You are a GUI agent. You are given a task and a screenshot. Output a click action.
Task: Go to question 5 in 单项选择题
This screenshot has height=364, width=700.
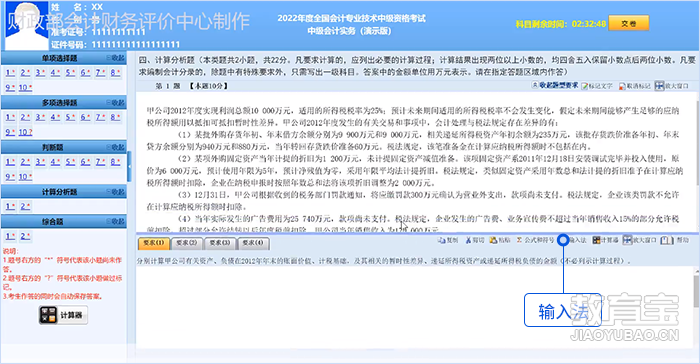point(71,72)
